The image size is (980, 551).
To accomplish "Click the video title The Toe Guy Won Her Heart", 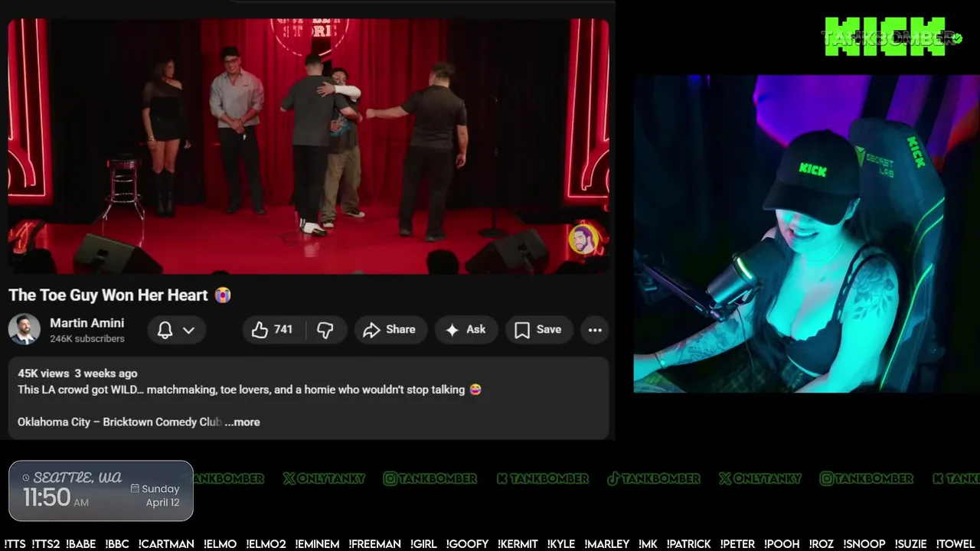I will click(119, 295).
